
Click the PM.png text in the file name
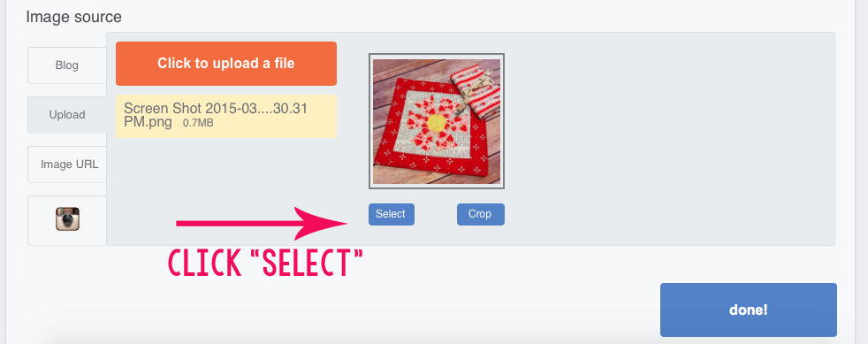148,121
